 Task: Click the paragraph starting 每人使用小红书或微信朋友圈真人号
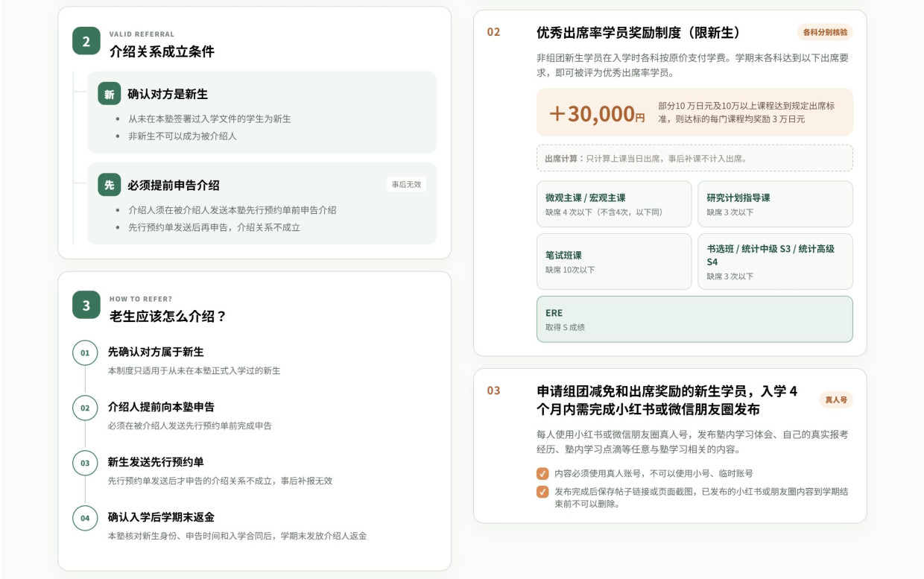692,442
